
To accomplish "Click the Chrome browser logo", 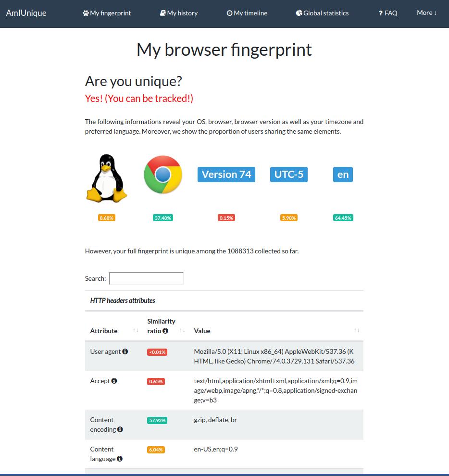I will click(163, 175).
